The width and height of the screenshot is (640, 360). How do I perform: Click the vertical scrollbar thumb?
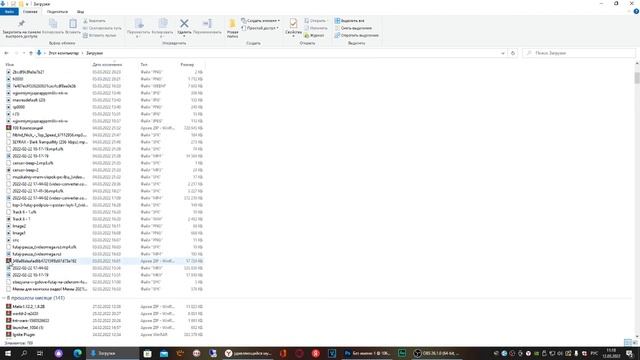pyautogui.click(x=637, y=78)
